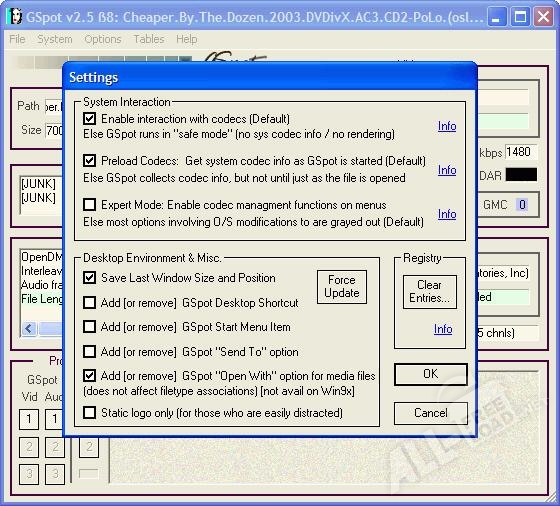The width and height of the screenshot is (560, 506).
Task: Enable Static logo only option
Action: point(89,412)
